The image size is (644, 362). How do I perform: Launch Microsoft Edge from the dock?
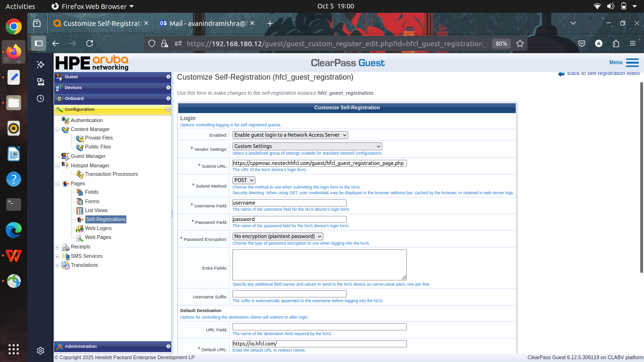[14, 230]
